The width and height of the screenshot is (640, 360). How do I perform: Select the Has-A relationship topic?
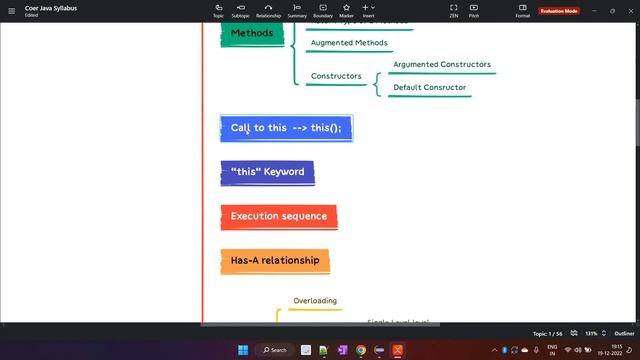click(275, 261)
